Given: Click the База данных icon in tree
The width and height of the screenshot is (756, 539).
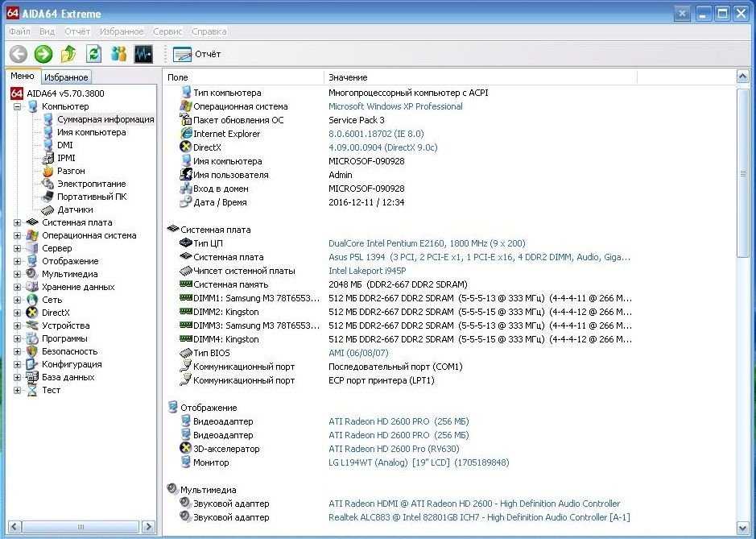Looking at the screenshot, I should tap(32, 377).
